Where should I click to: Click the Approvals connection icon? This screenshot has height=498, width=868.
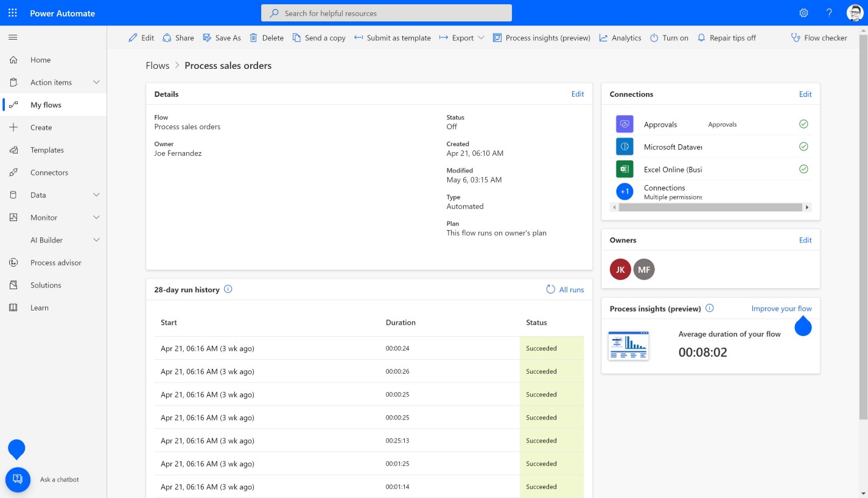point(624,124)
